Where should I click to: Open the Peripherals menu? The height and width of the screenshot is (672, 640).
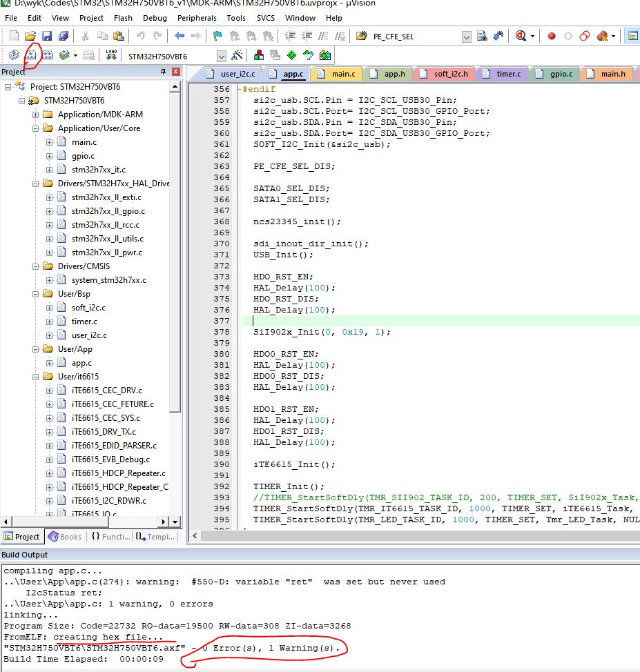tap(197, 18)
